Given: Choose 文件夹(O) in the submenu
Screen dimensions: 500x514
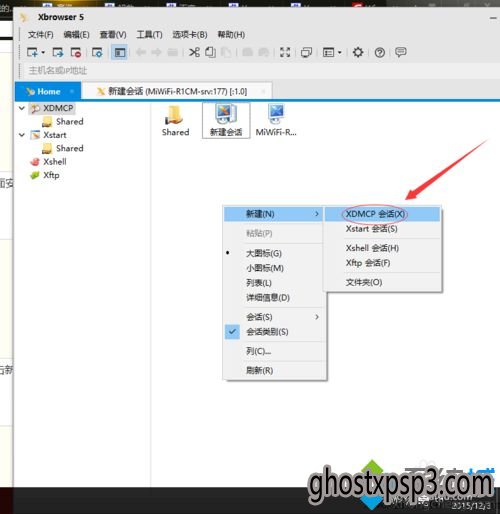Looking at the screenshot, I should pos(382,282).
